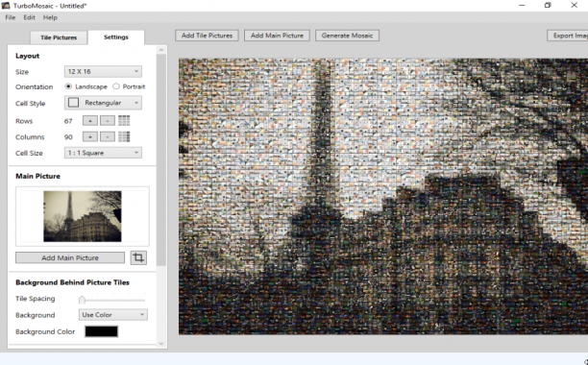Select Portrait orientation

click(x=116, y=86)
